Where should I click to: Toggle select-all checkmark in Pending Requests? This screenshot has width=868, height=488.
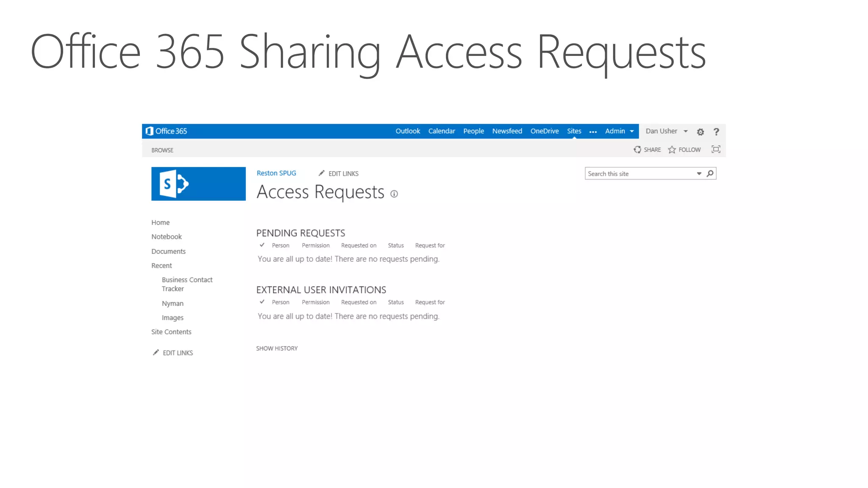(262, 245)
